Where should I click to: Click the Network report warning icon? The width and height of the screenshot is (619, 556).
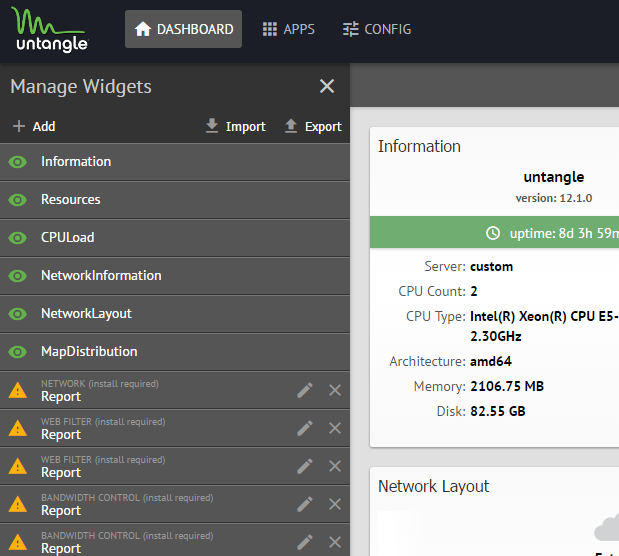click(x=18, y=390)
